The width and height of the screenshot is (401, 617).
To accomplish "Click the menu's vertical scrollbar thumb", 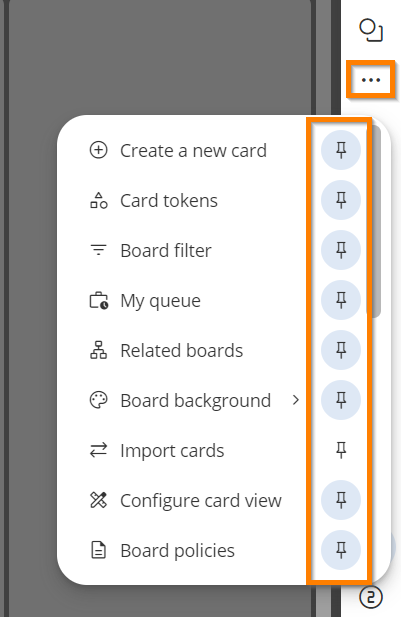I will point(376,222).
